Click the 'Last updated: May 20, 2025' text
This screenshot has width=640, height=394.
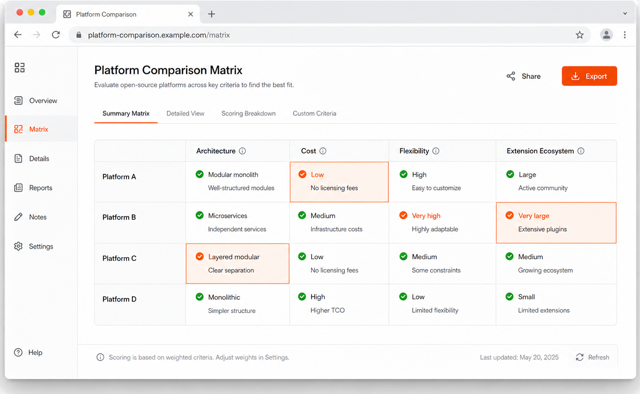[x=519, y=357]
